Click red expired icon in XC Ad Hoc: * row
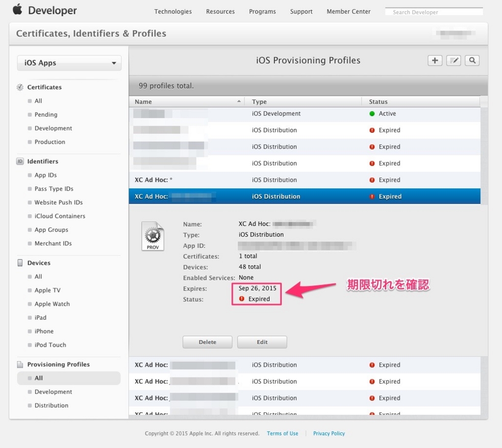 click(372, 180)
